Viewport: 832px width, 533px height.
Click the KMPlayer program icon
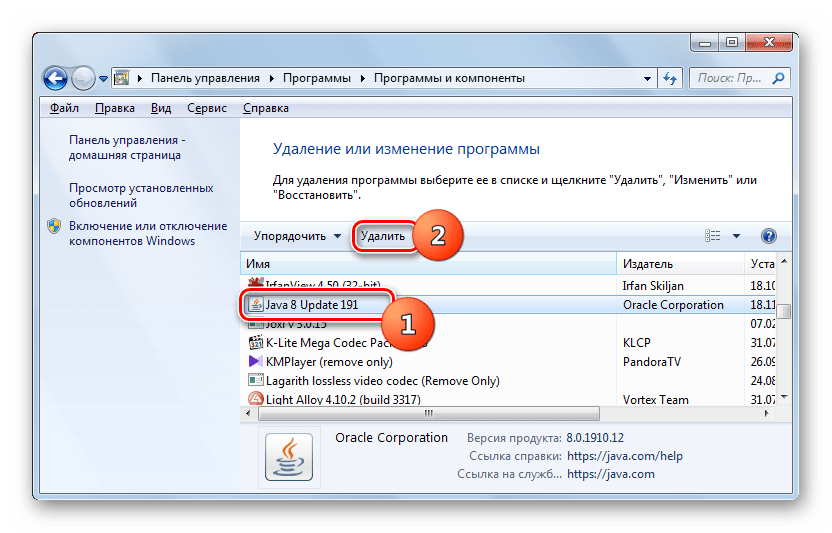coord(255,361)
